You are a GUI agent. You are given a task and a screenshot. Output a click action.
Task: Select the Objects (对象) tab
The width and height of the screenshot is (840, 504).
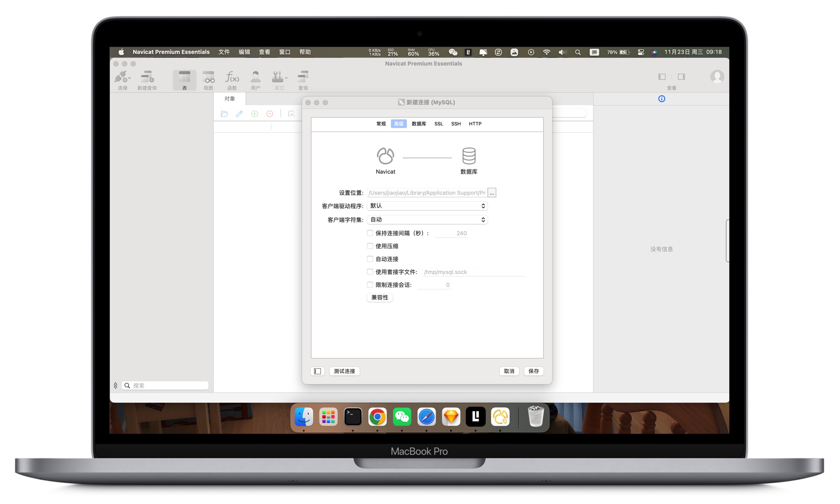point(230,99)
